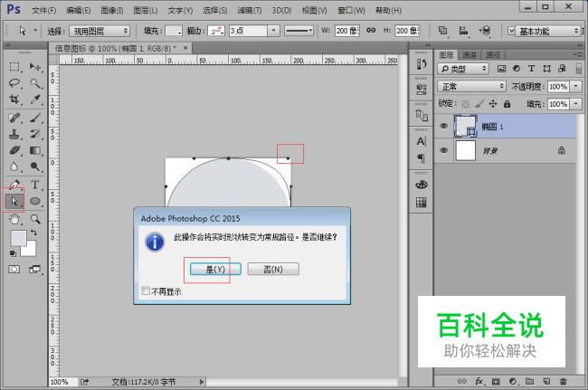Open the 图层(L) menu
This screenshot has height=390, width=588.
[146, 11]
